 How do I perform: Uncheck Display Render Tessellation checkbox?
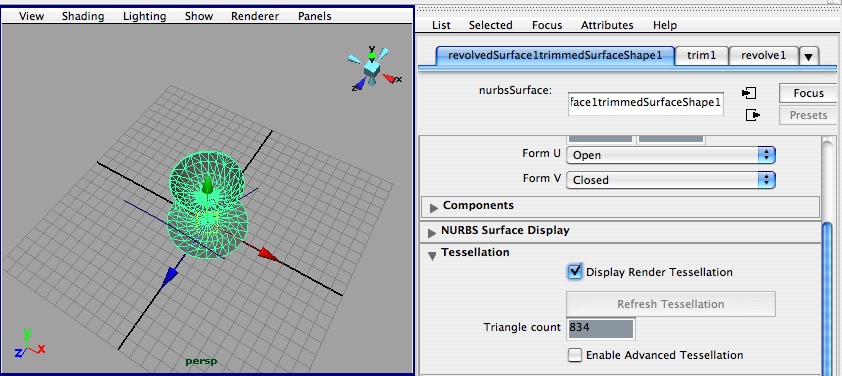pos(575,272)
